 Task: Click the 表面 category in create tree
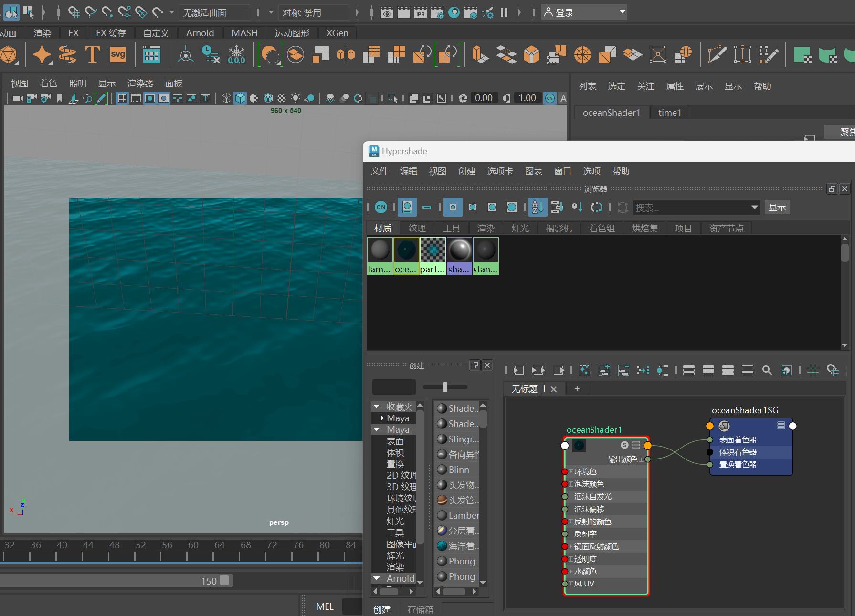click(395, 441)
